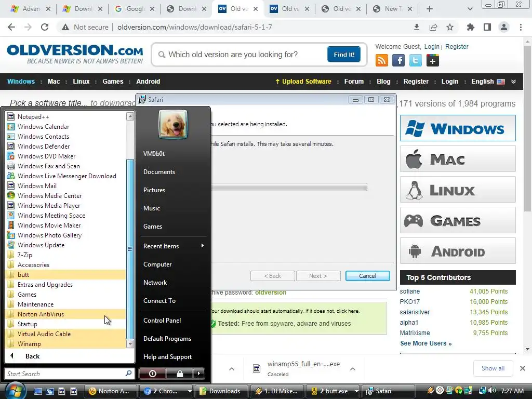Image resolution: width=532 pixels, height=399 pixels.
Task: Switch to the Google browser tab
Action: [135, 9]
